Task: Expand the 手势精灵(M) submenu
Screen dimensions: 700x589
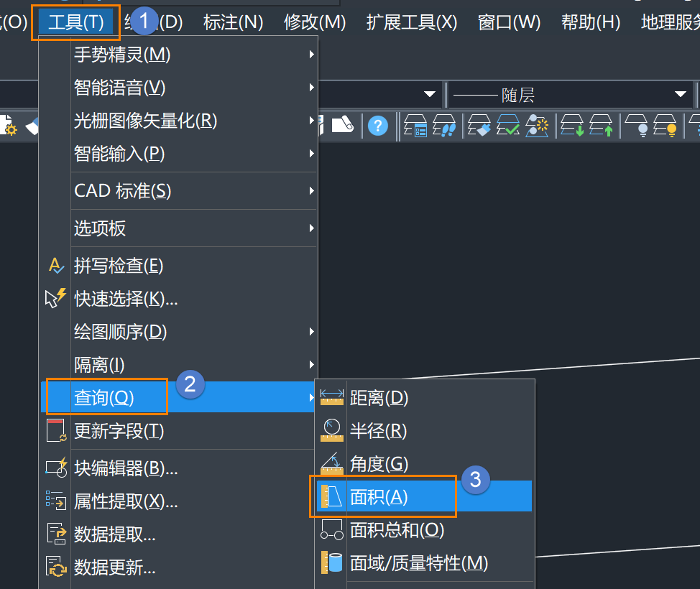Action: 178,55
